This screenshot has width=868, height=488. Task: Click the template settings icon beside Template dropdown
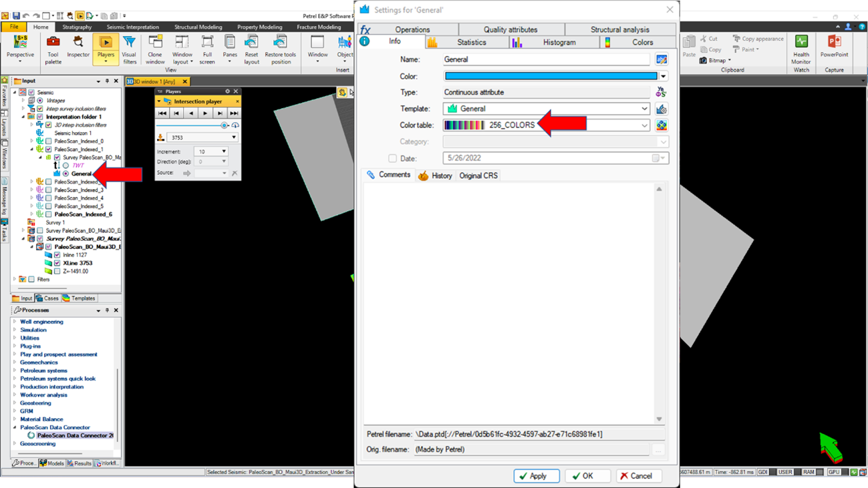pos(662,109)
